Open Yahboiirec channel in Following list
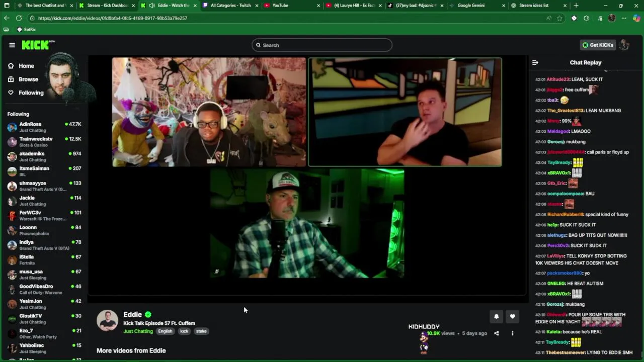Screen dimensions: 644x362 point(44,348)
